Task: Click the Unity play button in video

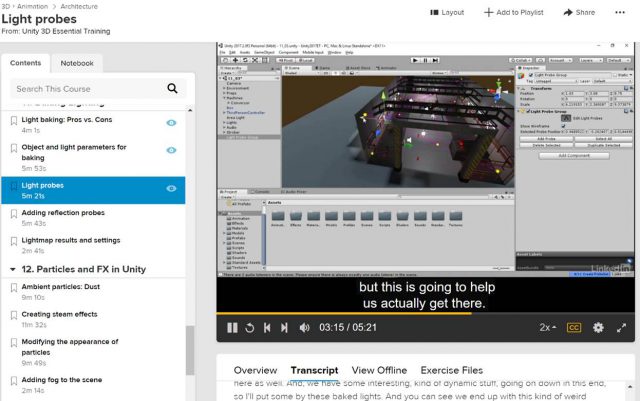Action: (415, 60)
